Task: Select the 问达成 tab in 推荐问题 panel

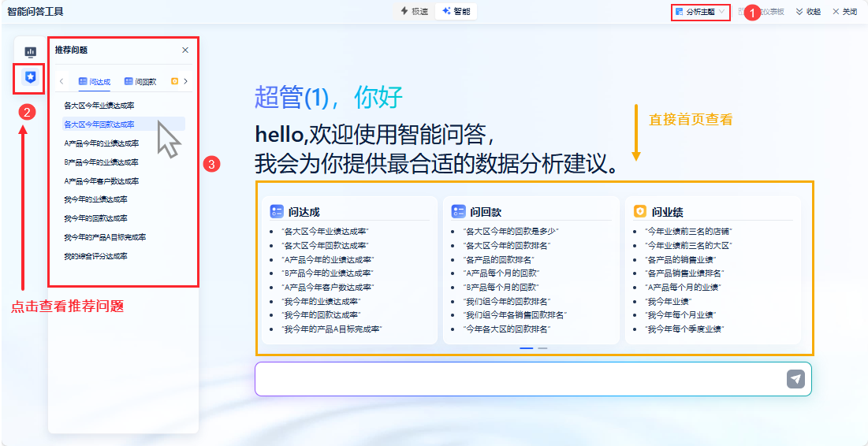Action: click(x=94, y=81)
